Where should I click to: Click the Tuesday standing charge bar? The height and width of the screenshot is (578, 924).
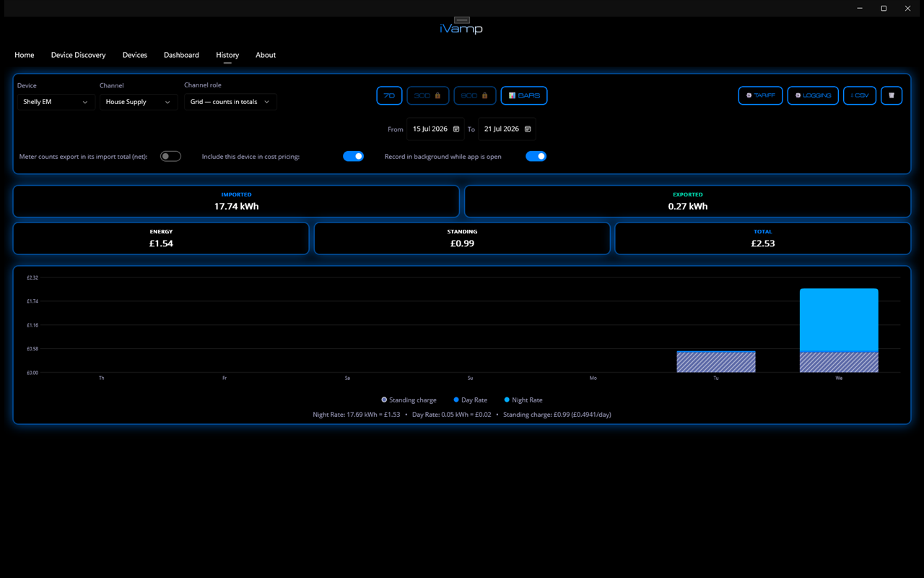coord(716,362)
